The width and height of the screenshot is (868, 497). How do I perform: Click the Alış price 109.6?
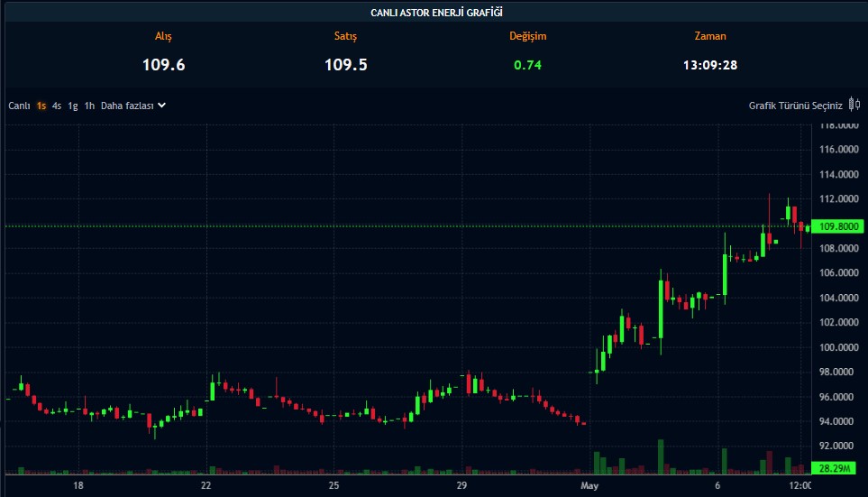[163, 65]
